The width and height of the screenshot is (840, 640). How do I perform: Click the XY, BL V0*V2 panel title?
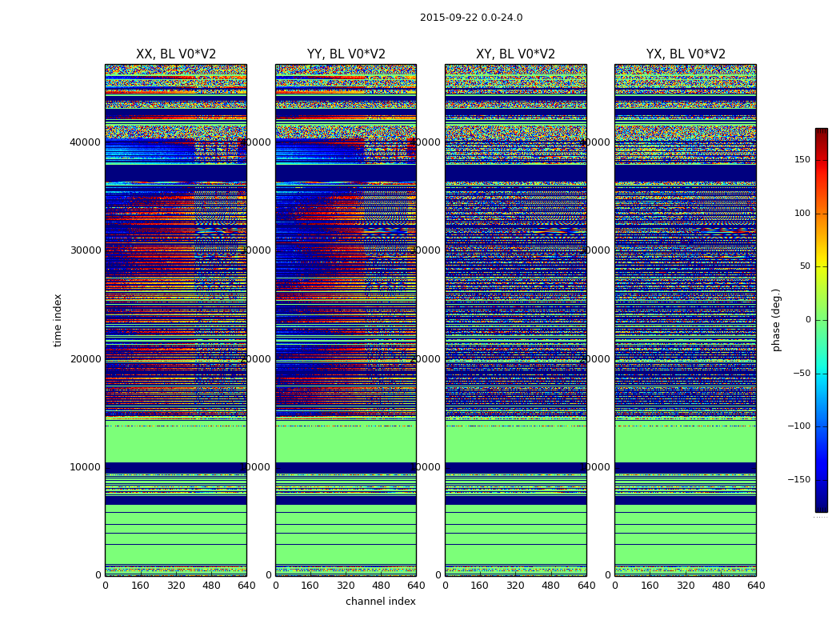[x=515, y=54]
